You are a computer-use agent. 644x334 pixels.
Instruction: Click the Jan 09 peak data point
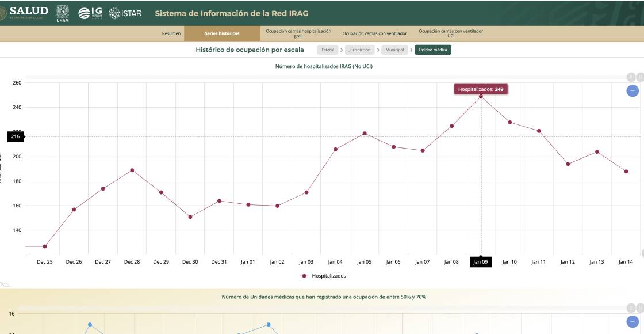481,96
